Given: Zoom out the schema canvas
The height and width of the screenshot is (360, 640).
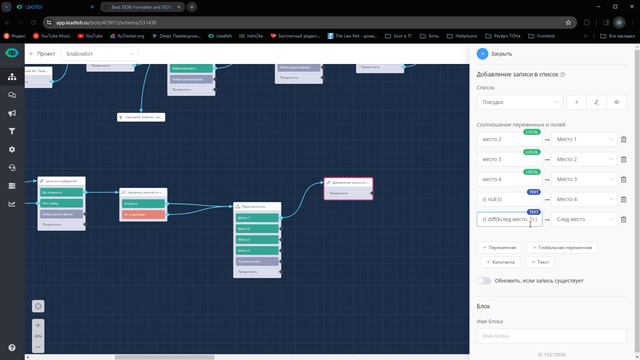Looking at the screenshot, I should click(38, 347).
